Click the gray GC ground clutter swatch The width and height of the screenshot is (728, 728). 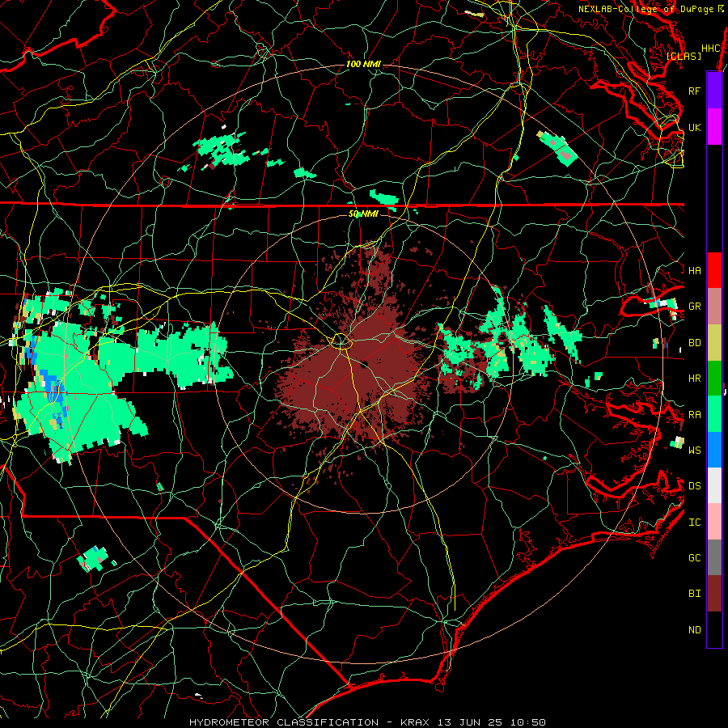pos(714,557)
